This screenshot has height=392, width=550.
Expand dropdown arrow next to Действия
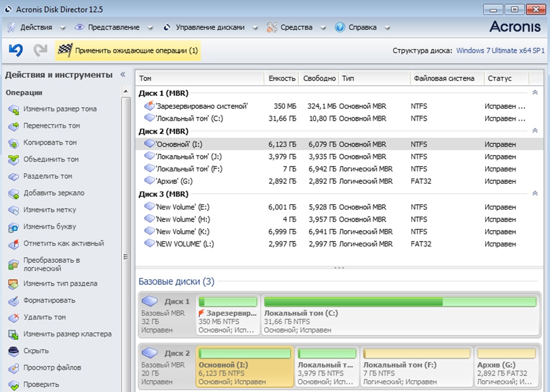point(62,28)
